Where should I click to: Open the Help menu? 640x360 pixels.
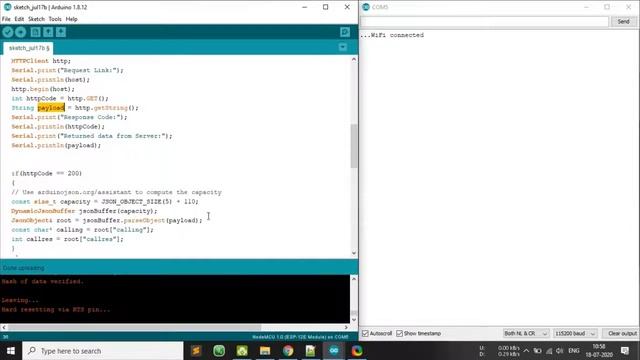(71, 19)
